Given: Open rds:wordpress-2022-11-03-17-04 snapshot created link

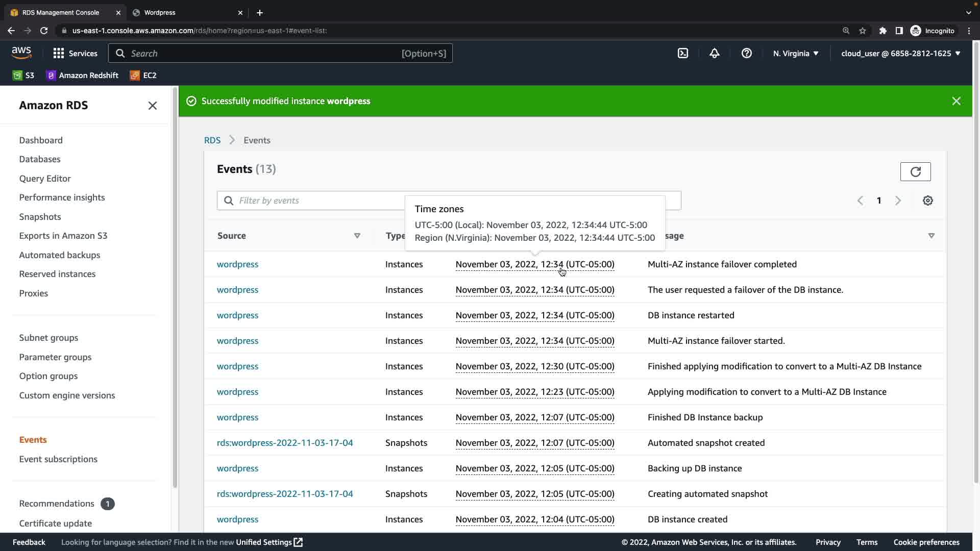Looking at the screenshot, I should tap(285, 443).
